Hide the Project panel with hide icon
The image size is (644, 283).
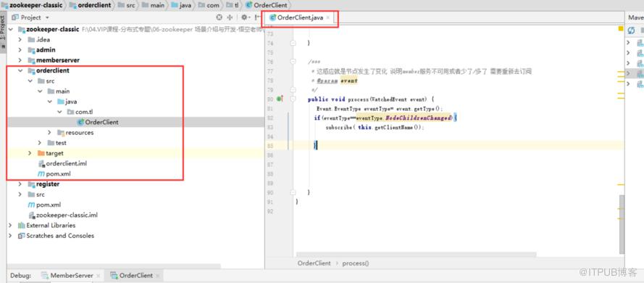click(257, 17)
